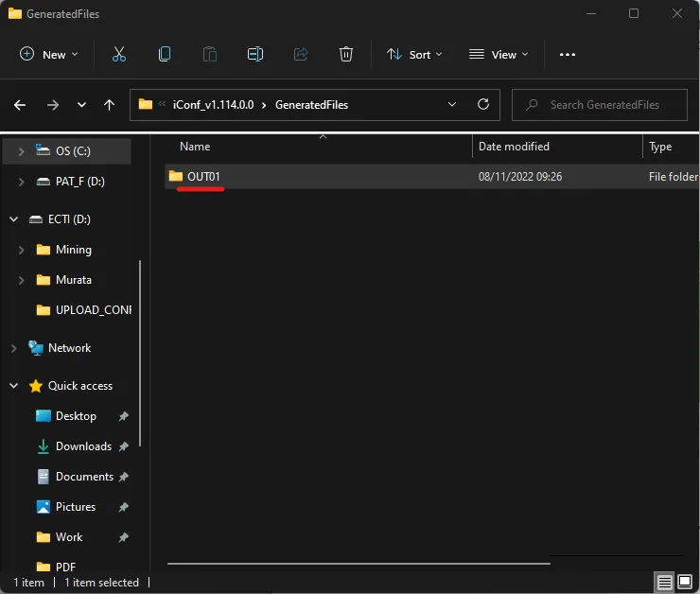Delete the selected item with trash icon
Image resolution: width=700 pixels, height=594 pixels.
click(x=346, y=55)
